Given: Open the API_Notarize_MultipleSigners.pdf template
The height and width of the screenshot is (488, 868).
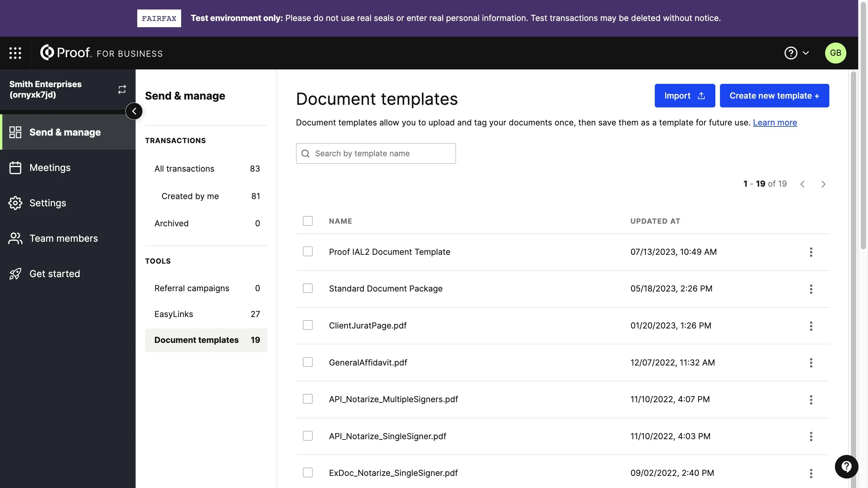Looking at the screenshot, I should (x=393, y=399).
